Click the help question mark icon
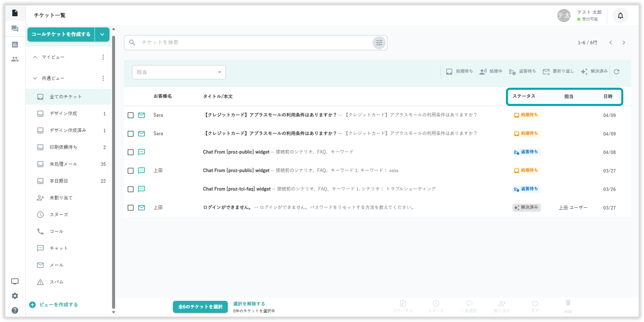 pyautogui.click(x=15, y=310)
